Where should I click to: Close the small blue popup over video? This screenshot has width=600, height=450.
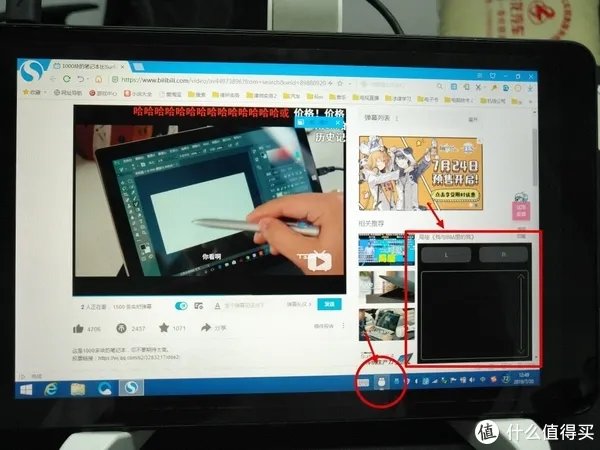point(338,122)
